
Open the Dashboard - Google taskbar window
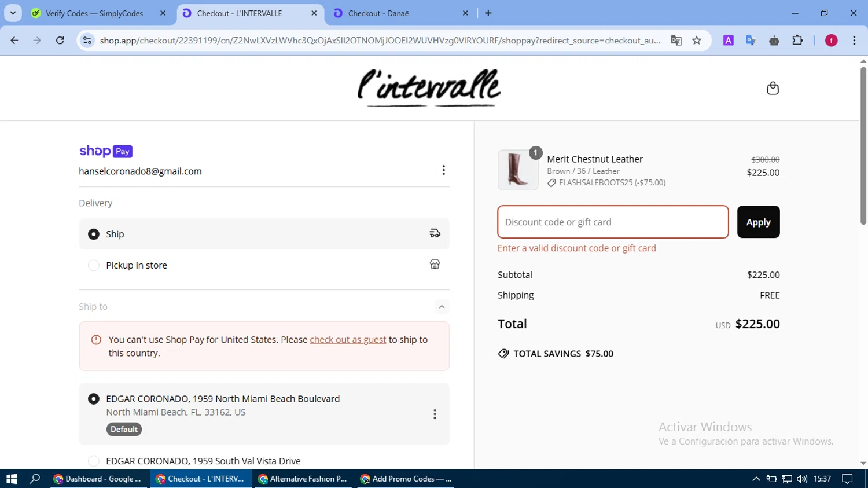coord(100,479)
